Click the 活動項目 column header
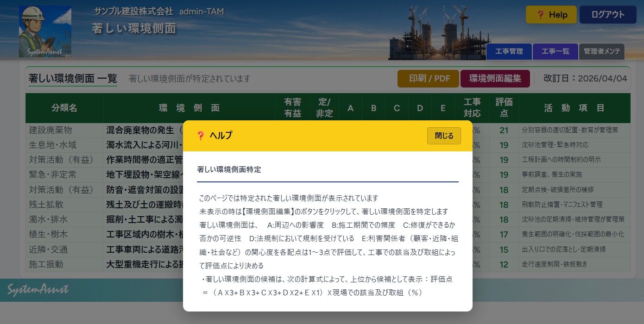The height and width of the screenshot is (324, 644). tap(574, 108)
